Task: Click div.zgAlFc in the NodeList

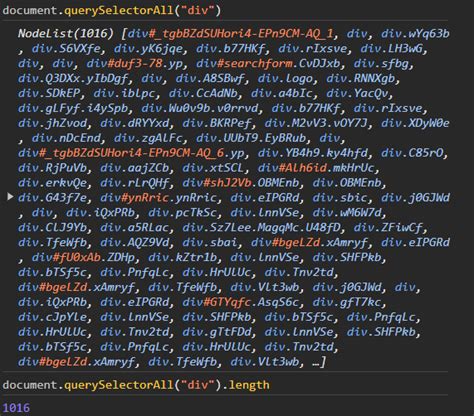Action: [148, 138]
